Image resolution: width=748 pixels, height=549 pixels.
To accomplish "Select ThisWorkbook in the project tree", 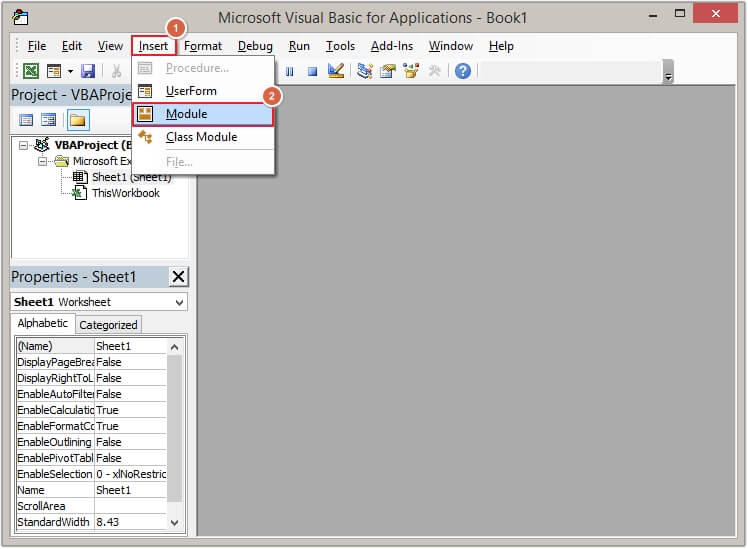I will [125, 193].
